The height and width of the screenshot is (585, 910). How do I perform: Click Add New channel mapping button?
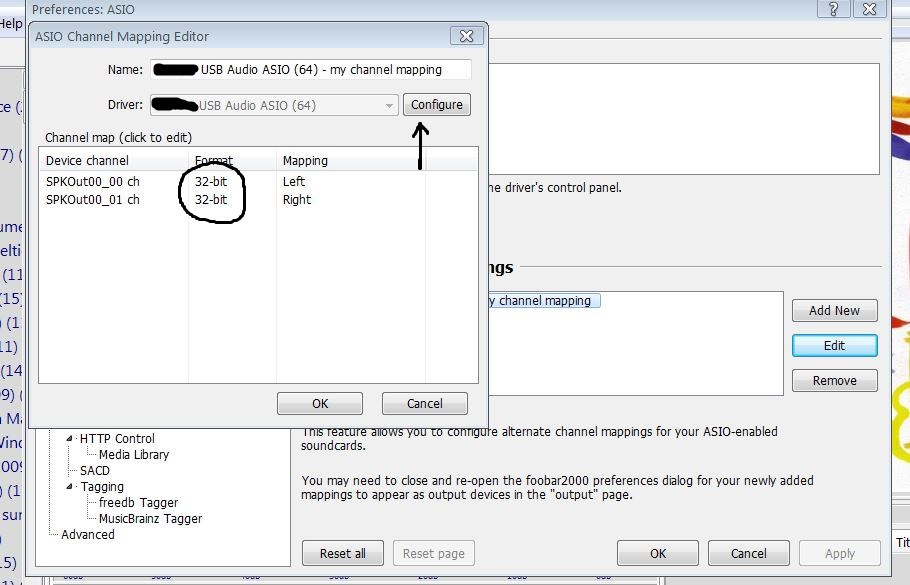[x=835, y=310]
